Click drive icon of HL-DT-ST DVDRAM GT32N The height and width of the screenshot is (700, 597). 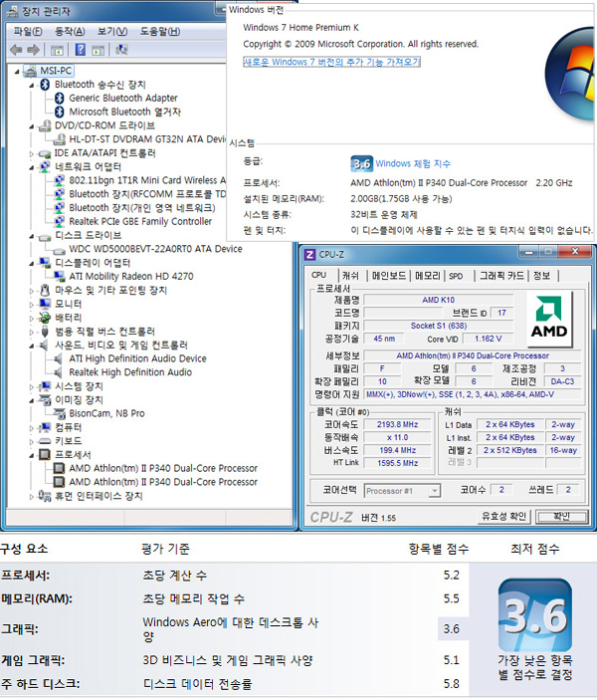60,139
